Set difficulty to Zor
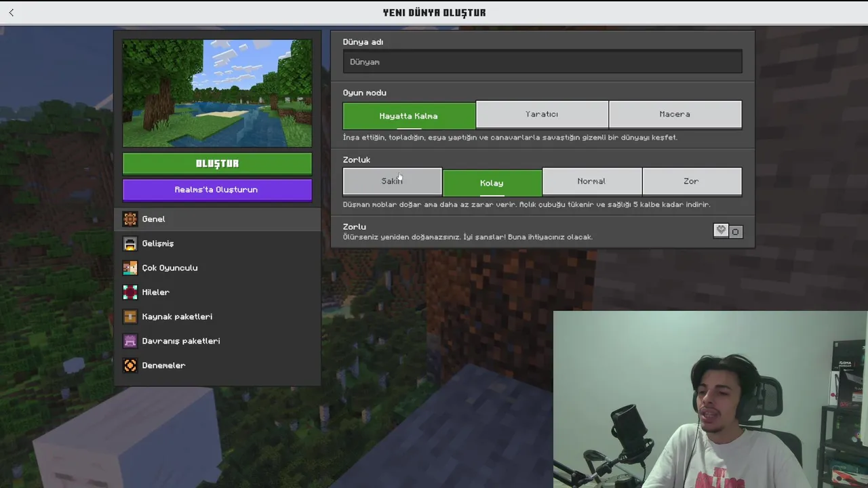This screenshot has height=488, width=868. click(x=691, y=181)
